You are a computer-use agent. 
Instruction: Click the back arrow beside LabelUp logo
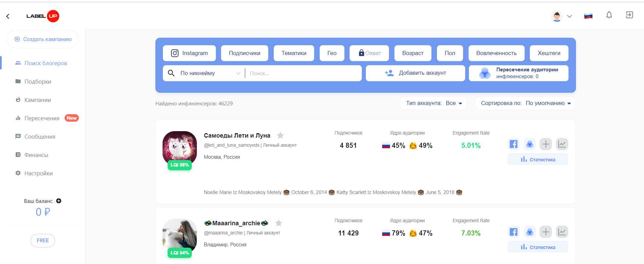point(8,16)
